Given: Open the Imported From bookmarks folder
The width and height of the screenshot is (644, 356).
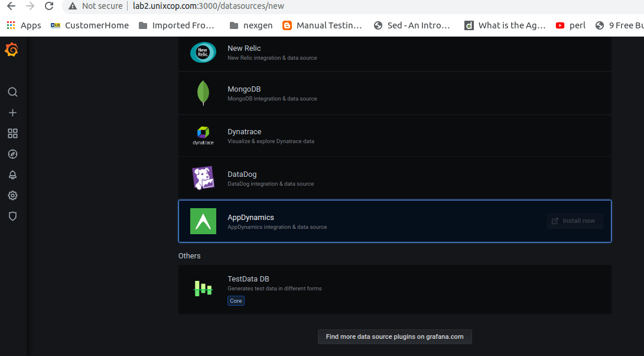Looking at the screenshot, I should [x=177, y=25].
